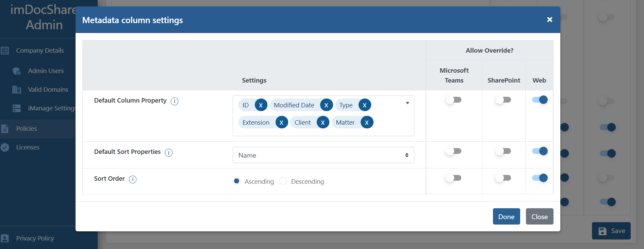644x249 pixels.
Task: Select the Descending sort order option
Action: point(283,181)
